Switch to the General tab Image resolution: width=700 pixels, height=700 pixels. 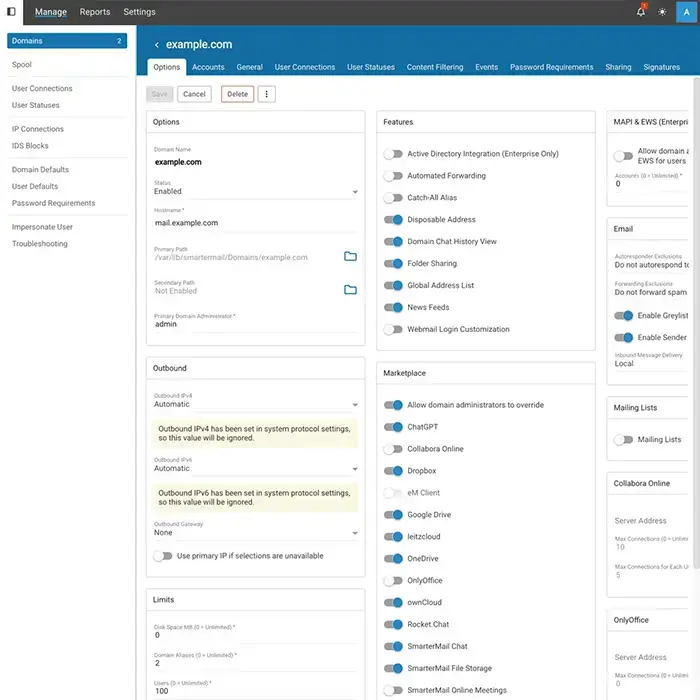pos(250,67)
